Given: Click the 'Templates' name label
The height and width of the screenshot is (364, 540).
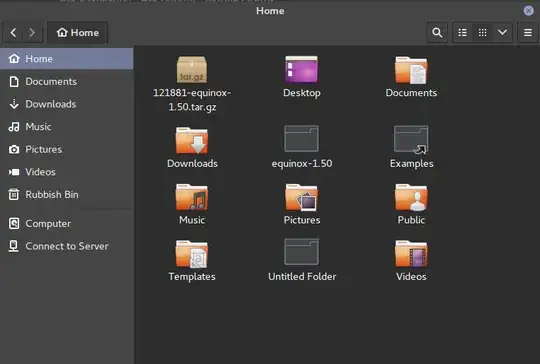Looking at the screenshot, I should (192, 277).
